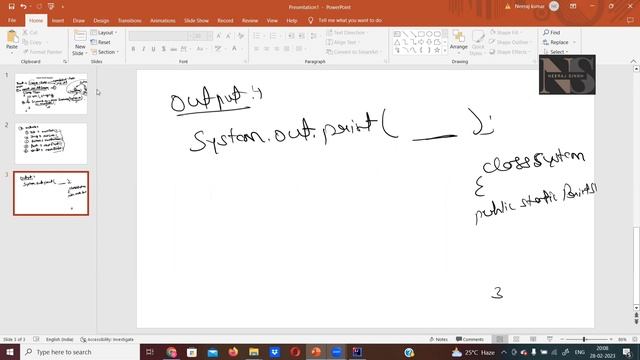640x360 pixels.
Task: Switch to the Slide Show tab
Action: pyautogui.click(x=196, y=20)
